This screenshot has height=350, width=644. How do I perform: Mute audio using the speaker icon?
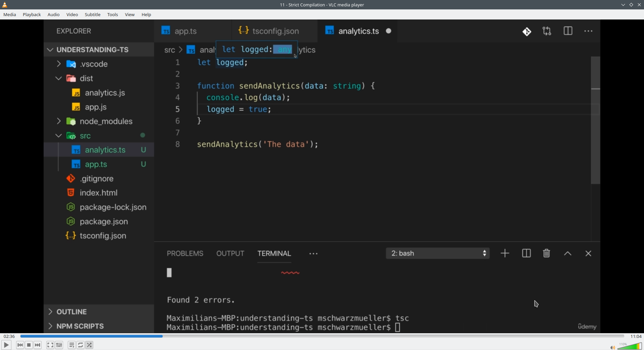612,347
